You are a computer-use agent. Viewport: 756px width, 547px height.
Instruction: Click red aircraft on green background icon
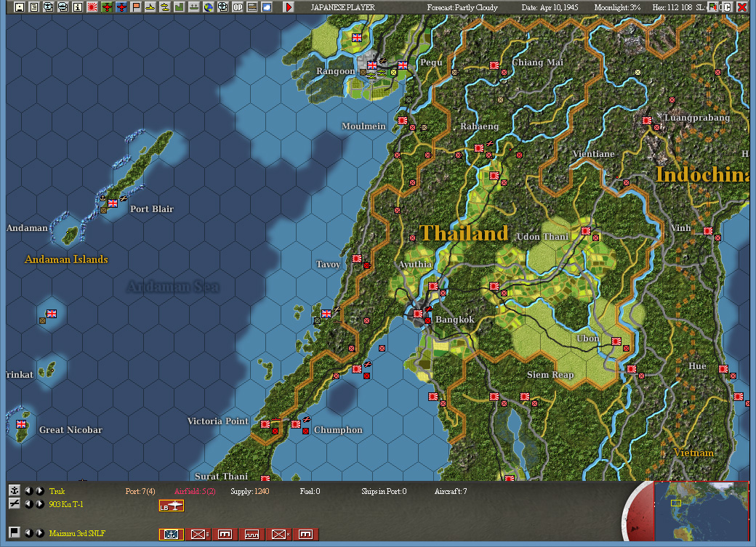[107, 7]
